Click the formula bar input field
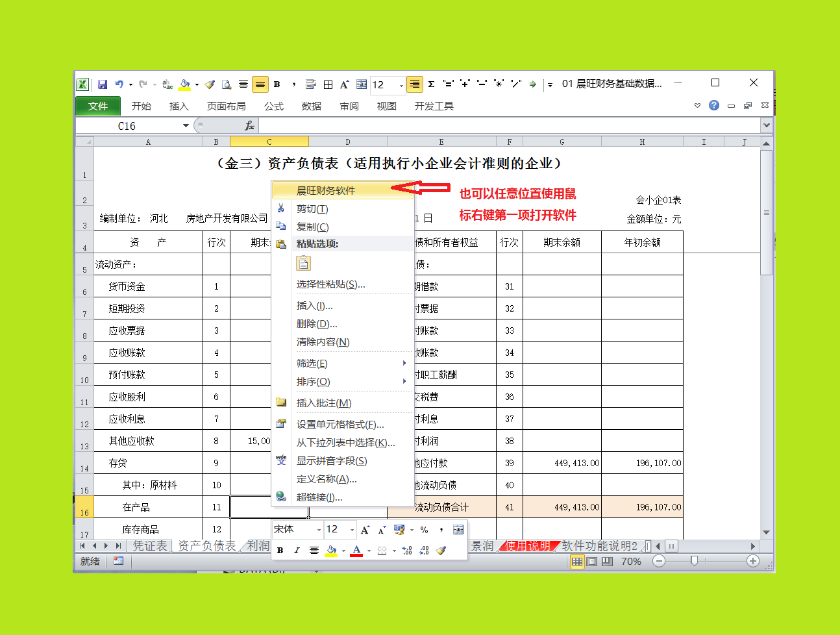 (506, 126)
